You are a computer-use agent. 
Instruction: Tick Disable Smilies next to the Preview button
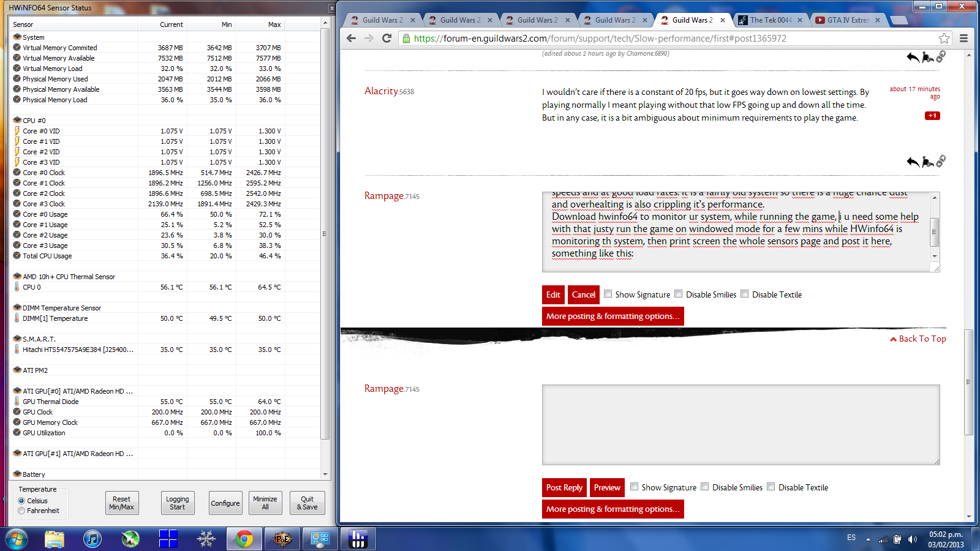point(705,487)
